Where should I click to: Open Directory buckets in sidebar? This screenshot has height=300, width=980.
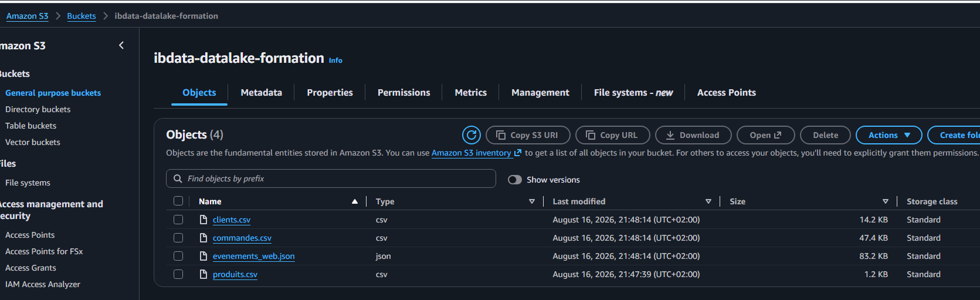click(x=38, y=109)
